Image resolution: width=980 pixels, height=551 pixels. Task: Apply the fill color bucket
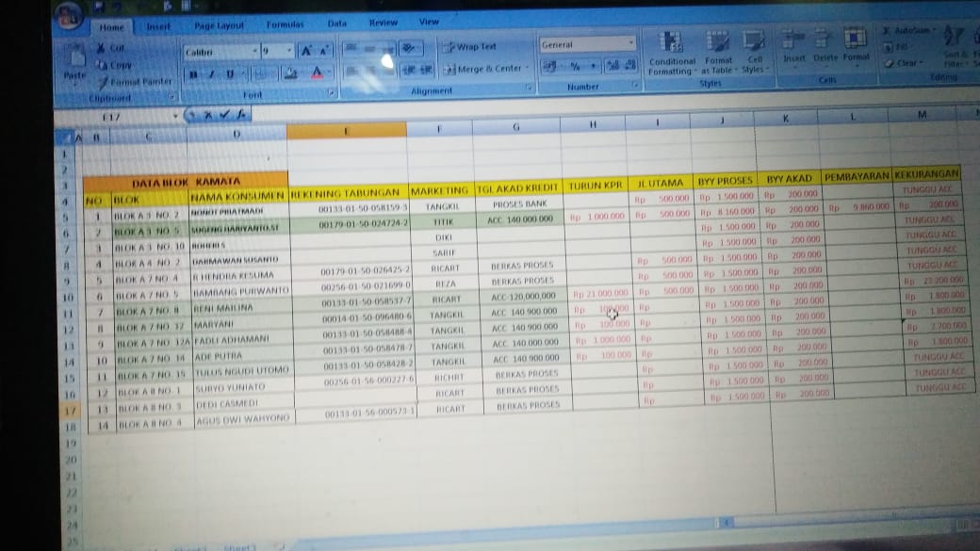tap(290, 73)
